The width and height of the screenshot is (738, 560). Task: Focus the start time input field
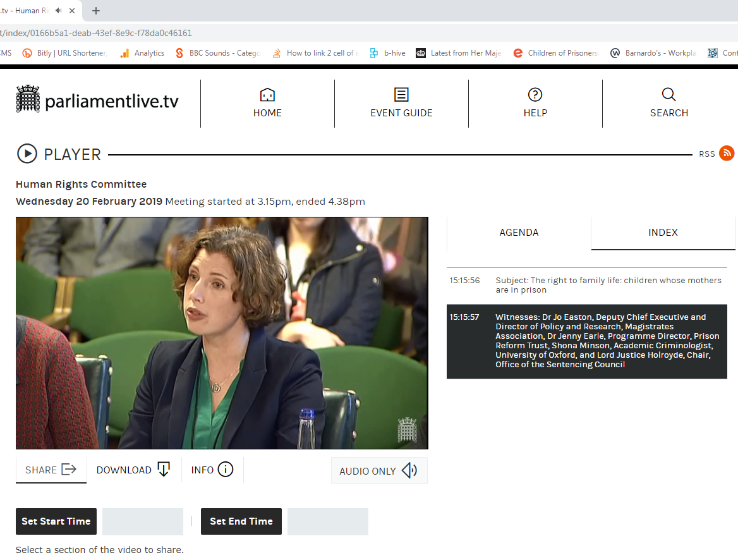(143, 521)
